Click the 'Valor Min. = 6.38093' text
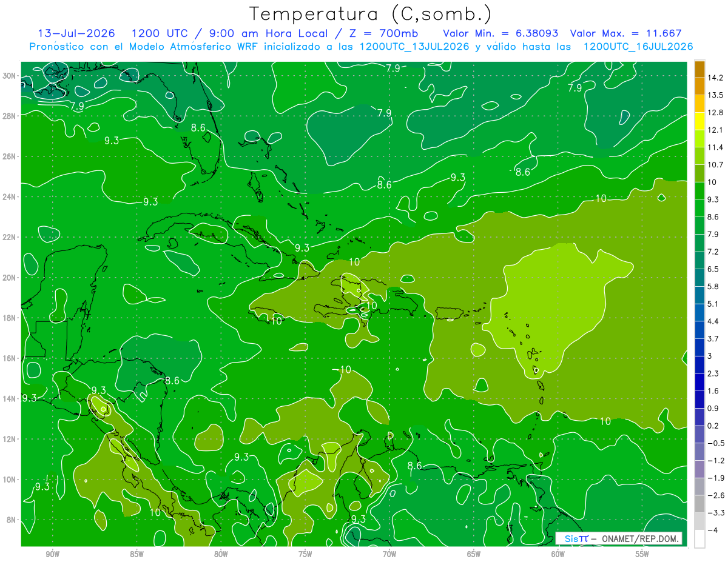 tap(500, 33)
